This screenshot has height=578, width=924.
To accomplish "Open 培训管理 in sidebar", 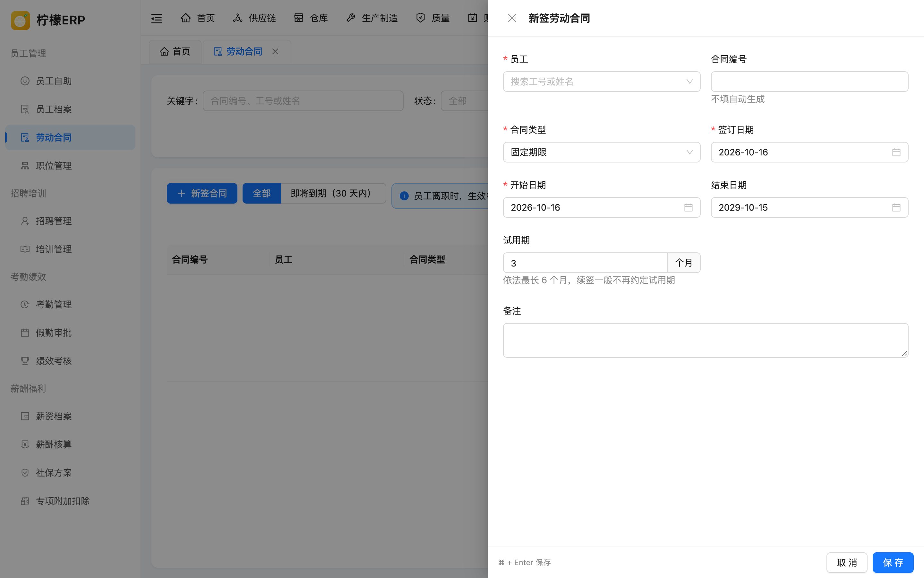I will pyautogui.click(x=70, y=249).
